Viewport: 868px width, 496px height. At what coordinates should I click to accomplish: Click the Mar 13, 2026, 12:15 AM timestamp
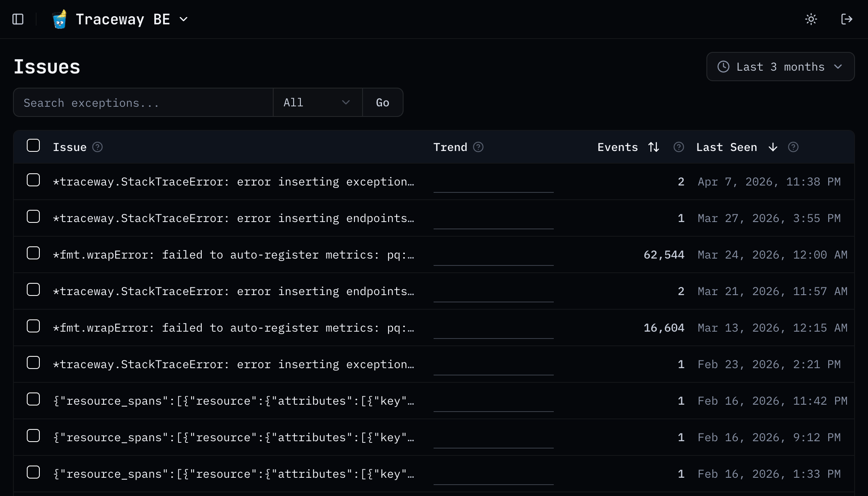pos(773,328)
